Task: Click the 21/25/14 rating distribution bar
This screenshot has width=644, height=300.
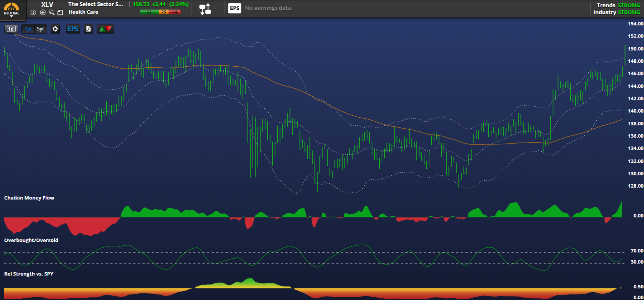Action: (x=160, y=12)
